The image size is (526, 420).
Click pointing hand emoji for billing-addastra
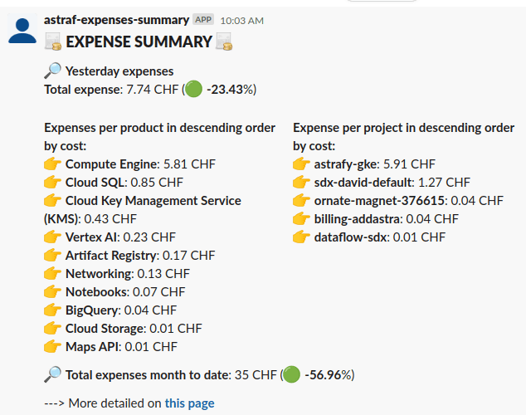click(x=301, y=219)
